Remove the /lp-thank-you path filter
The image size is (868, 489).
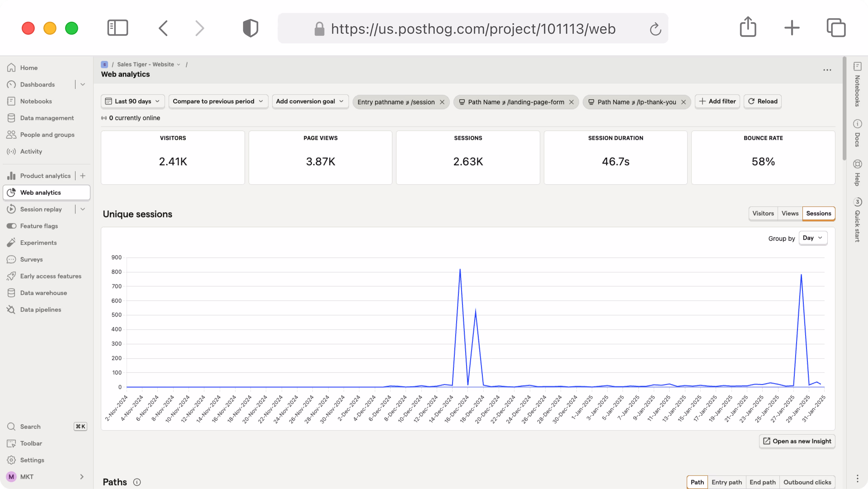[683, 102]
